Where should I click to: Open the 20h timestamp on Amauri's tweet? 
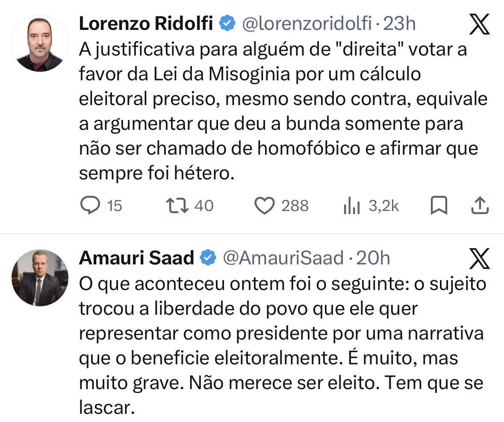click(373, 258)
